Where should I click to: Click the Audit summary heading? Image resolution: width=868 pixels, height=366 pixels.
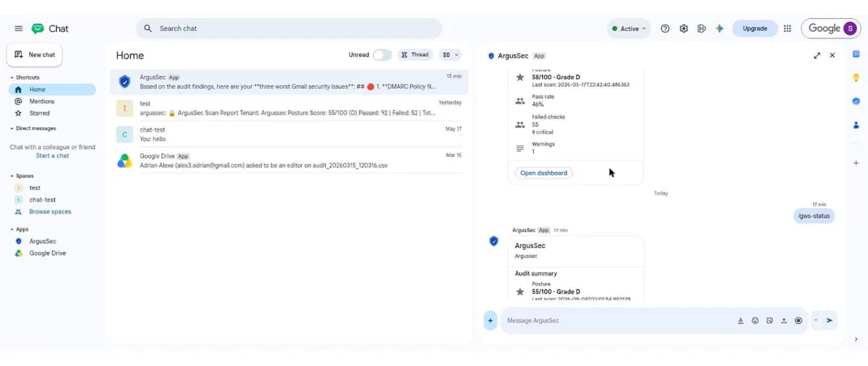click(536, 274)
